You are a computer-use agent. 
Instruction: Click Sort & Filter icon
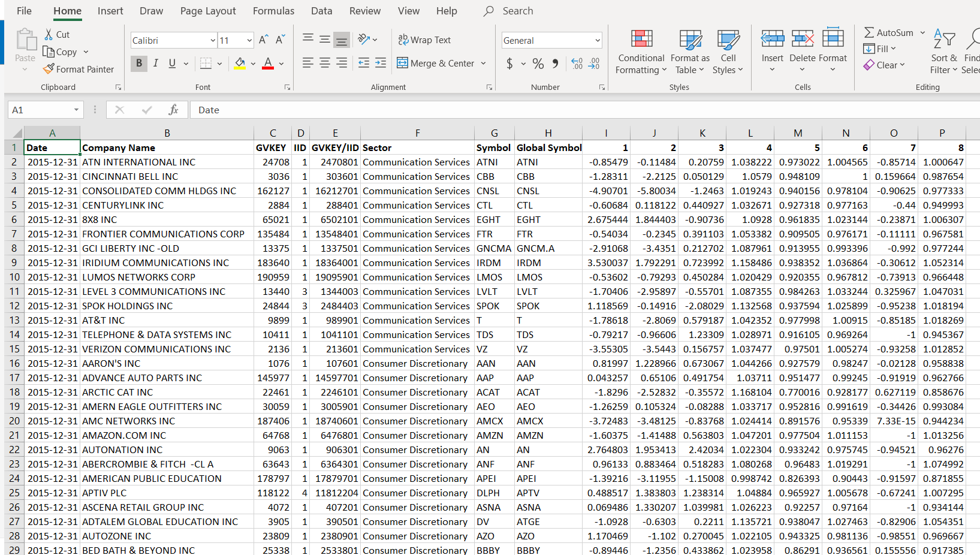point(943,40)
